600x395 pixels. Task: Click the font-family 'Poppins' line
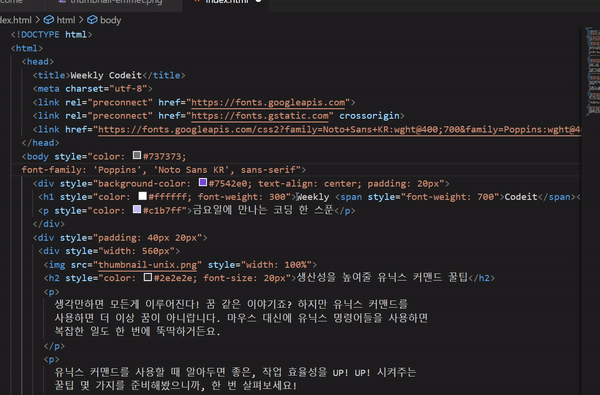[163, 170]
